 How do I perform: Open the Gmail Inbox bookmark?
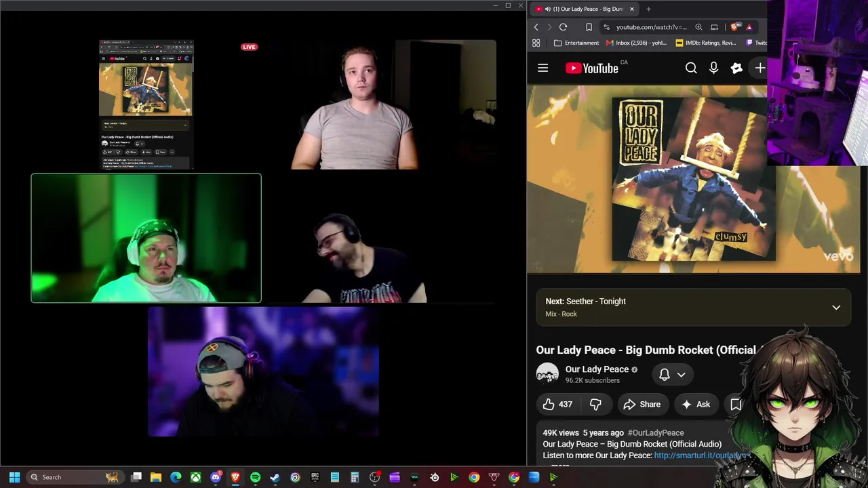(636, 43)
